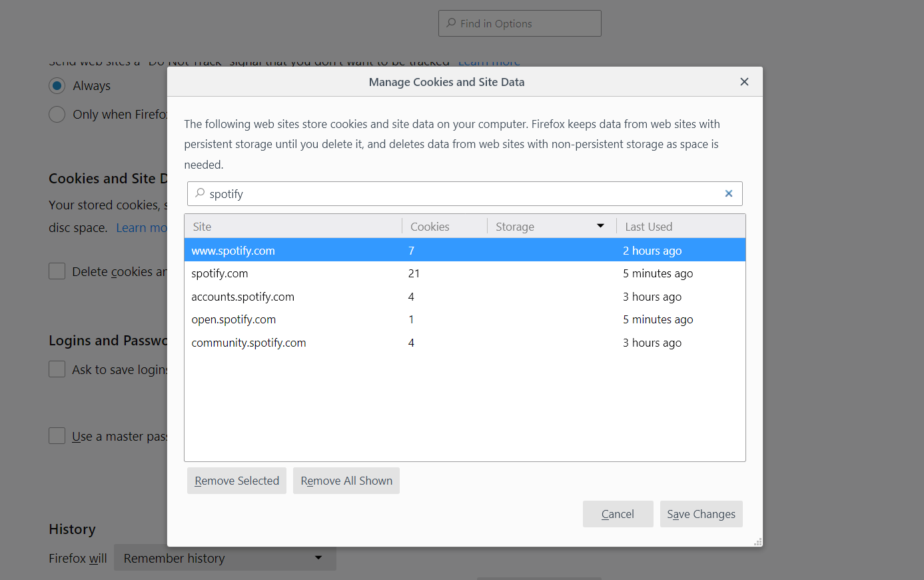Select the Only when Firefox radio option
The height and width of the screenshot is (580, 924).
pyautogui.click(x=57, y=115)
